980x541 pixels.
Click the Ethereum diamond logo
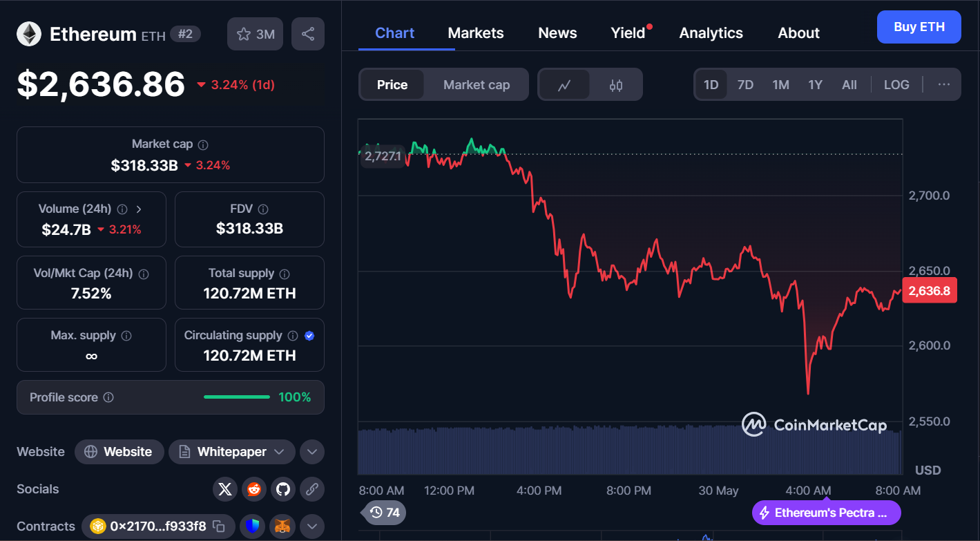tap(29, 34)
